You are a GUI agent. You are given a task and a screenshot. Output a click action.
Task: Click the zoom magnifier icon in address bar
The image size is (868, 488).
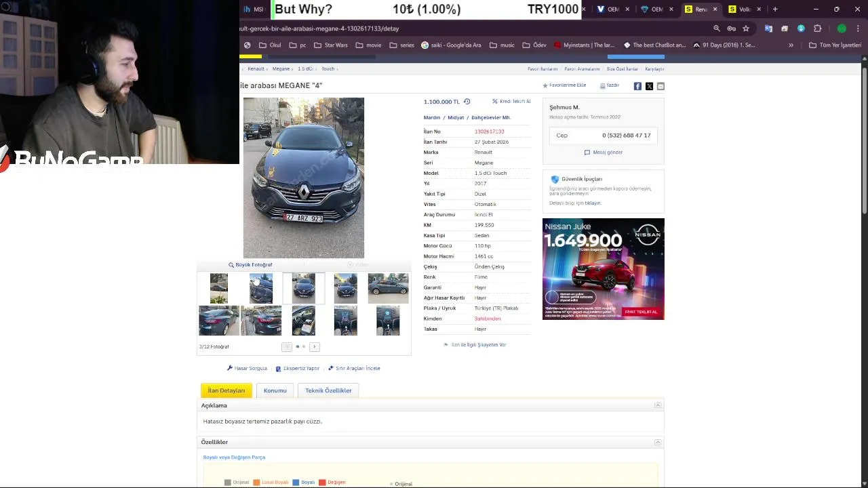[717, 28]
